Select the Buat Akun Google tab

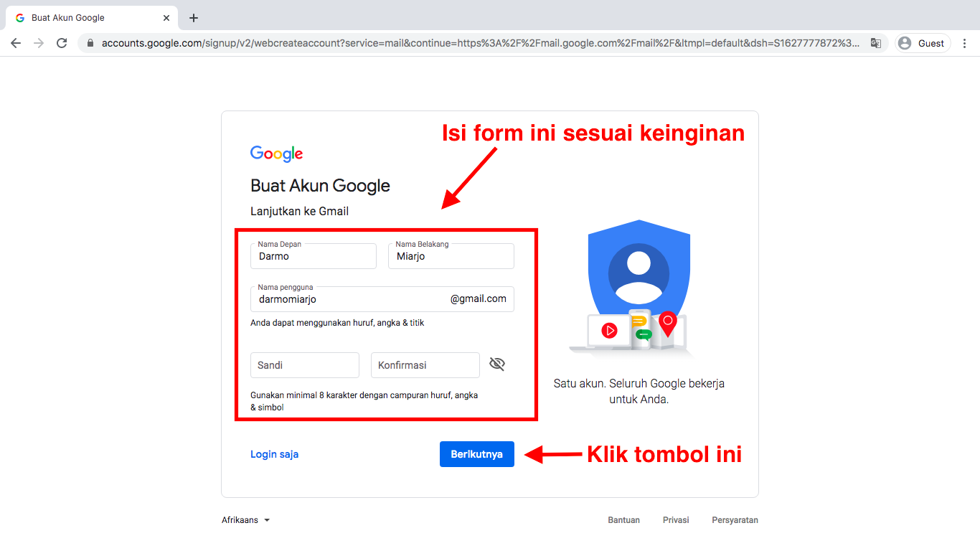pyautogui.click(x=90, y=18)
